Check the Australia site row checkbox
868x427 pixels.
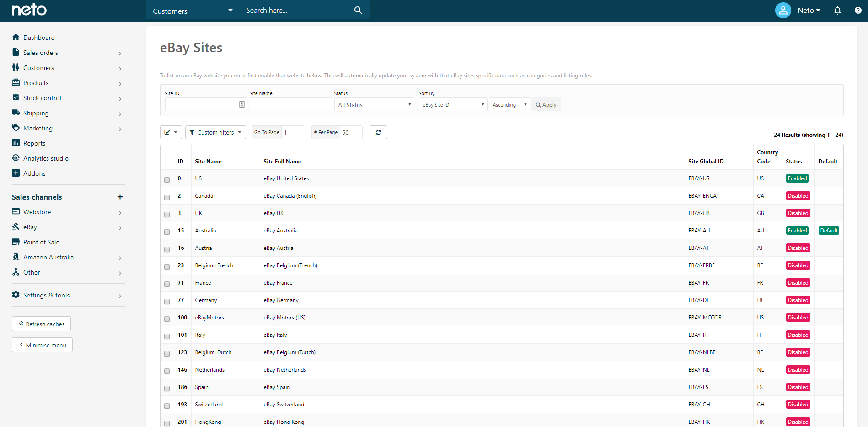click(167, 232)
